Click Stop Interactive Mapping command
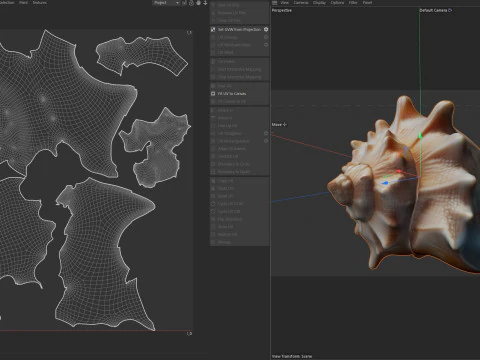Image resolution: width=480 pixels, height=360 pixels. pos(239,77)
